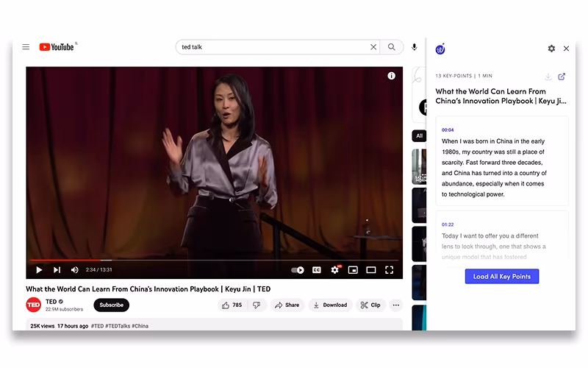Clear the search box with the X

pos(373,47)
